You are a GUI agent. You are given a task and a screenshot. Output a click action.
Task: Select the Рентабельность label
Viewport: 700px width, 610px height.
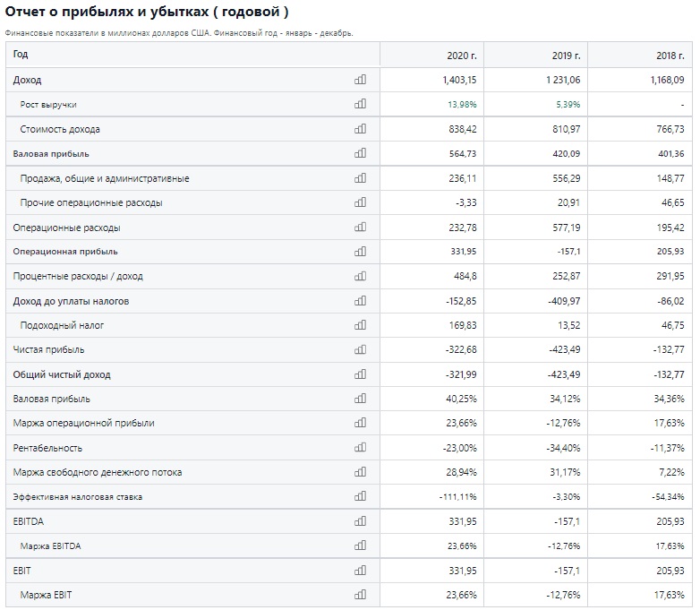tap(47, 448)
